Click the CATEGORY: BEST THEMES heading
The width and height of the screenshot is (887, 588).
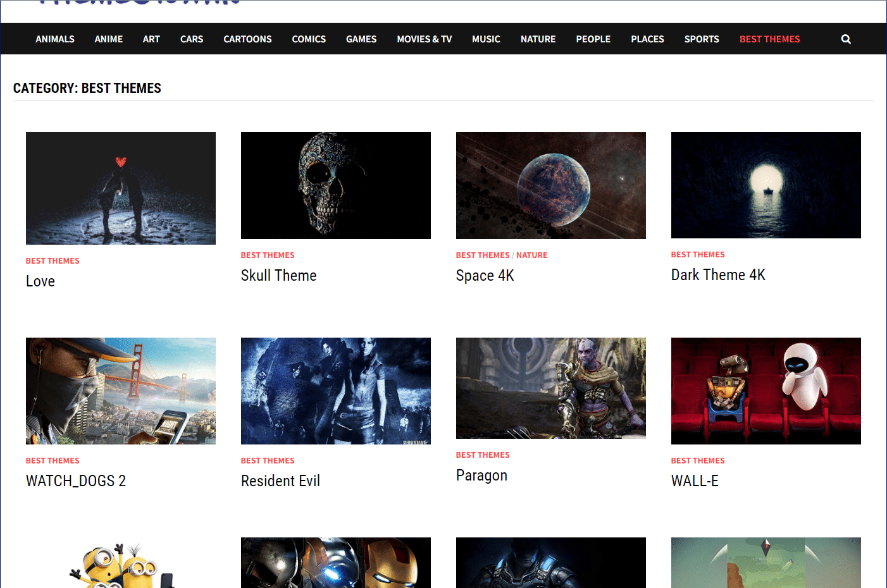click(x=87, y=88)
